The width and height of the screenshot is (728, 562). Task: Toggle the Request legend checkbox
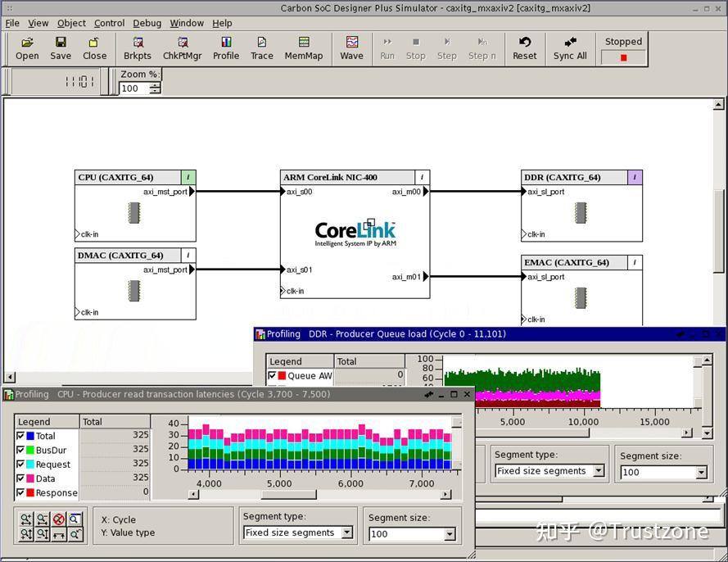click(x=21, y=464)
